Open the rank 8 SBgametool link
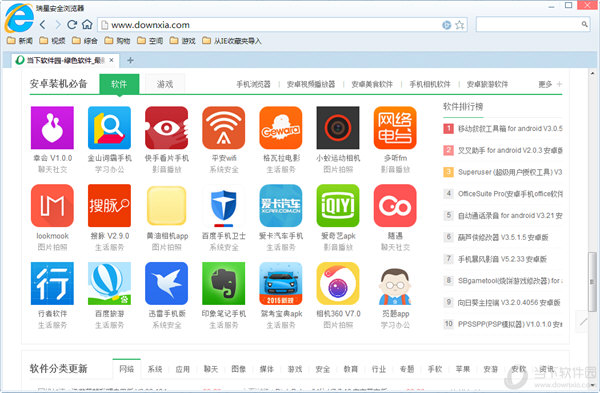The height and width of the screenshot is (393, 600). pyautogui.click(x=510, y=281)
